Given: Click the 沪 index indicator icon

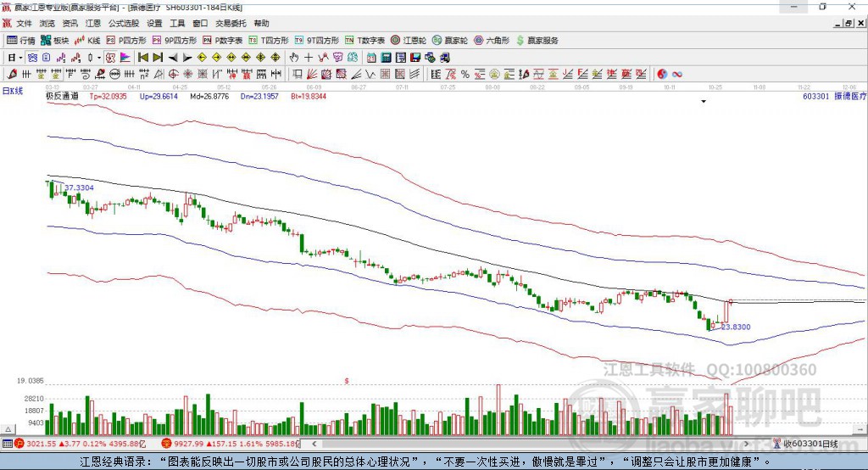Looking at the screenshot, I should pos(19,444).
